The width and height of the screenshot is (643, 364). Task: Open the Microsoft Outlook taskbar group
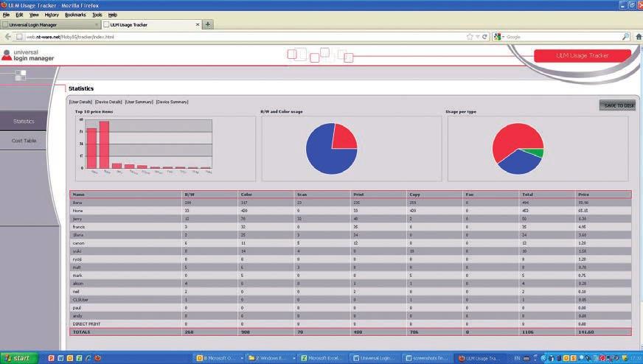(218, 358)
